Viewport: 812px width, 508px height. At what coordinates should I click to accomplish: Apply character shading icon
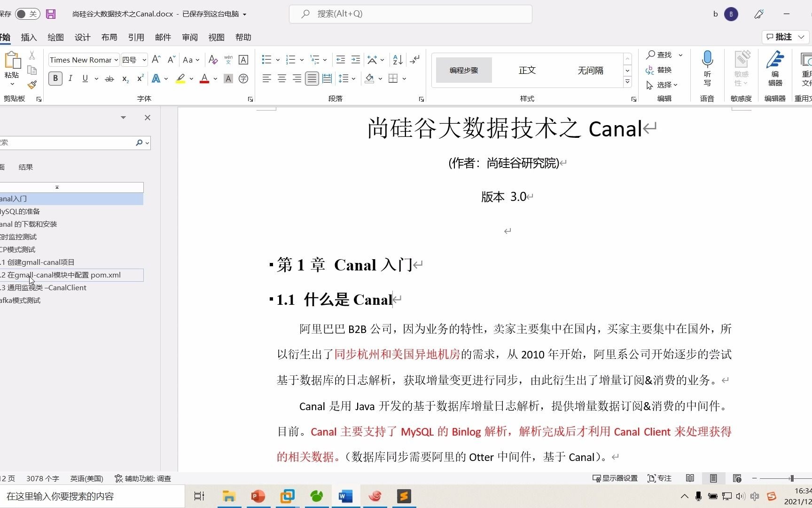[x=228, y=79]
